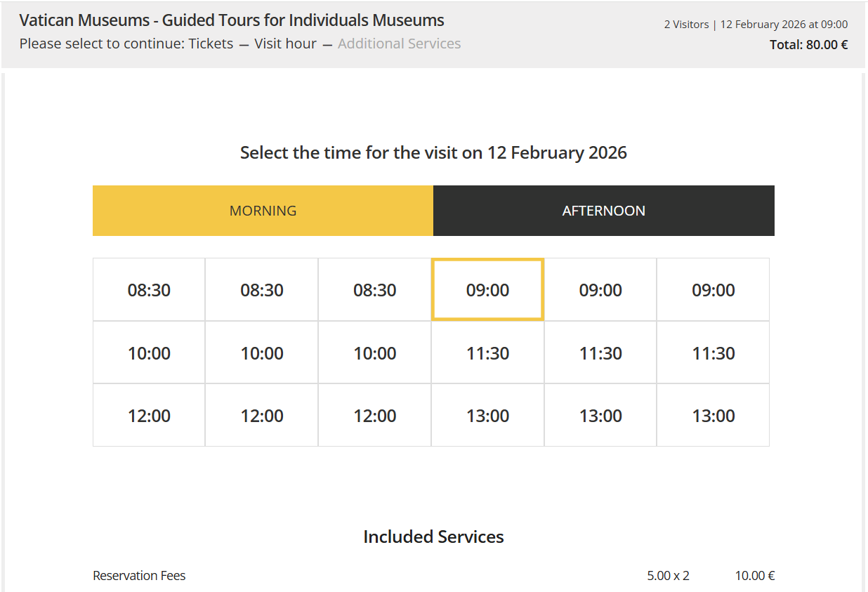The width and height of the screenshot is (868, 592).
Task: Pick the middle 10:00 time slot
Action: pos(262,353)
